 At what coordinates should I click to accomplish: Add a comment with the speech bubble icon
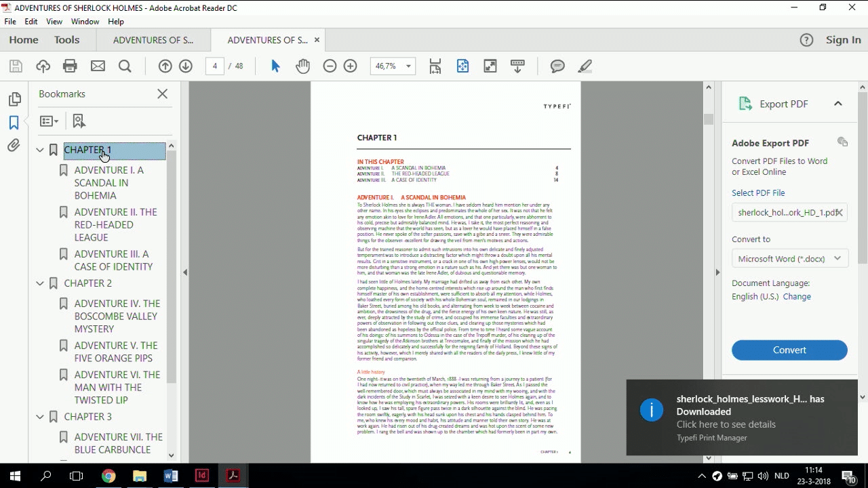click(557, 66)
